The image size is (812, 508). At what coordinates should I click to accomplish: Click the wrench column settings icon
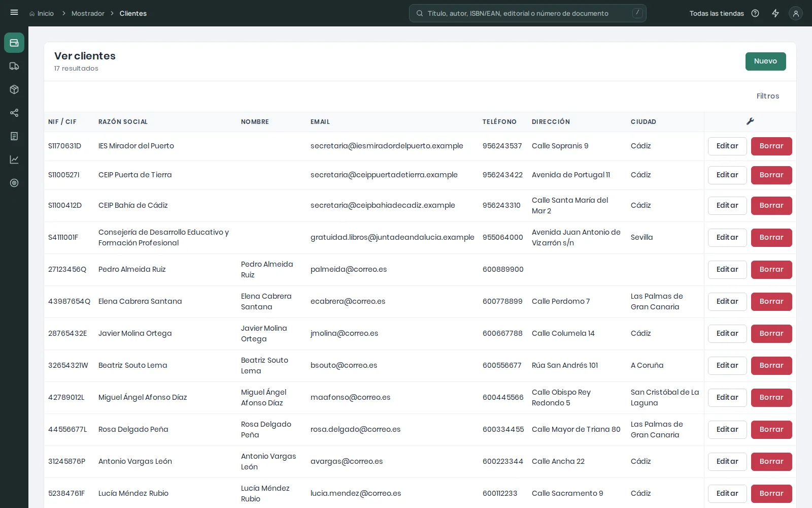coord(750,121)
